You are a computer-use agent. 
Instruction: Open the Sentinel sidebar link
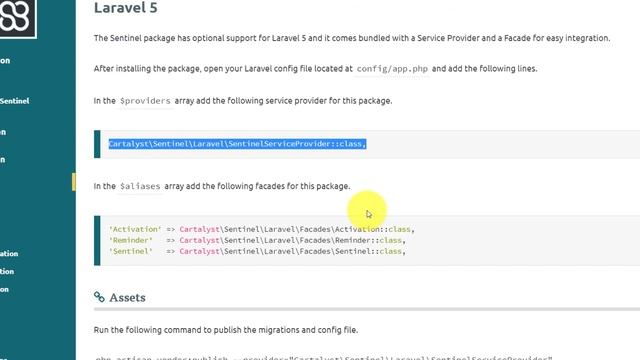(15, 101)
